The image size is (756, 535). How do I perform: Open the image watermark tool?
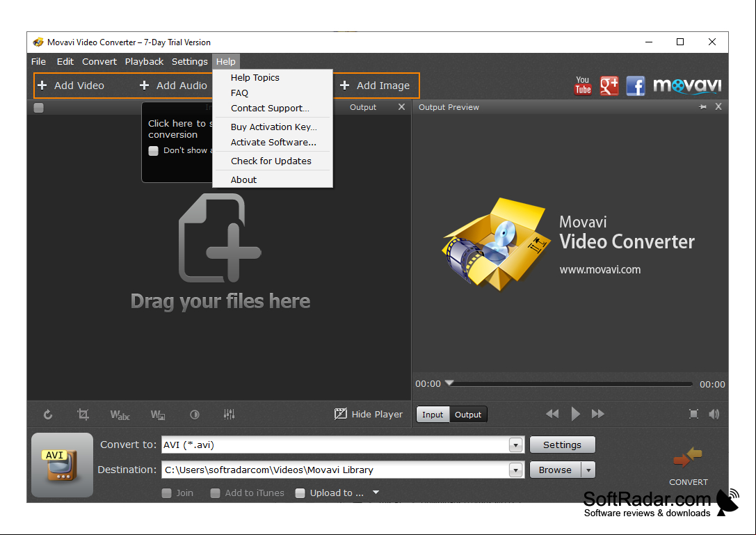pos(158,415)
